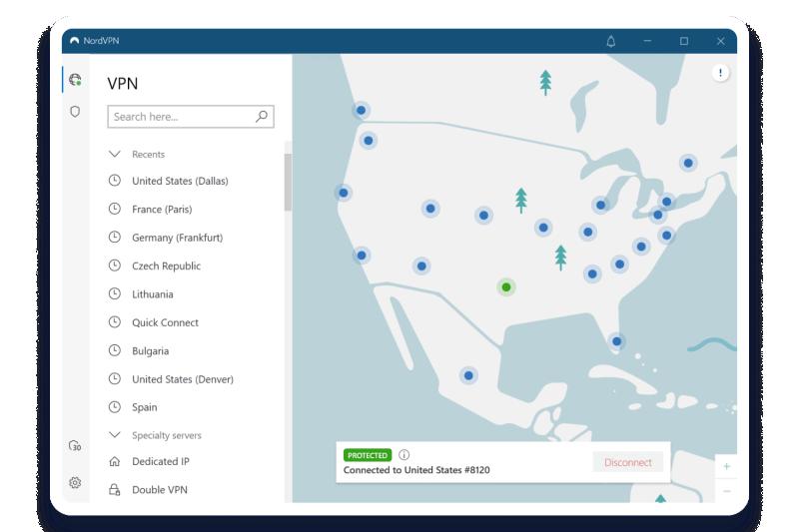Click Connected to United States #8120 text
This screenshot has height=532, width=799.
(x=416, y=470)
